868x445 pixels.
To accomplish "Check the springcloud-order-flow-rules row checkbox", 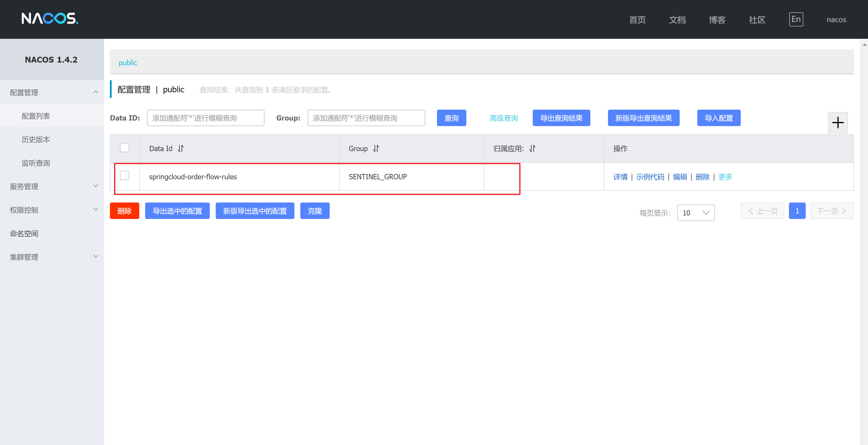I will 125,176.
